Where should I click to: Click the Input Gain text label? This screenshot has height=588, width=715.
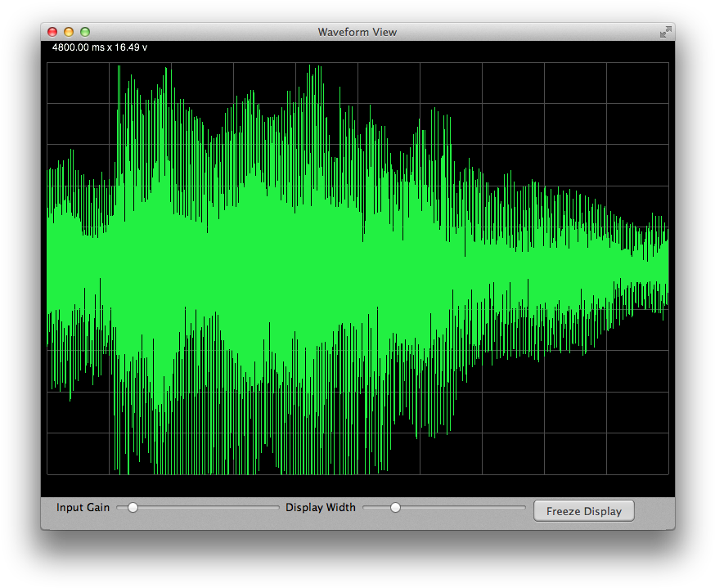pyautogui.click(x=83, y=507)
